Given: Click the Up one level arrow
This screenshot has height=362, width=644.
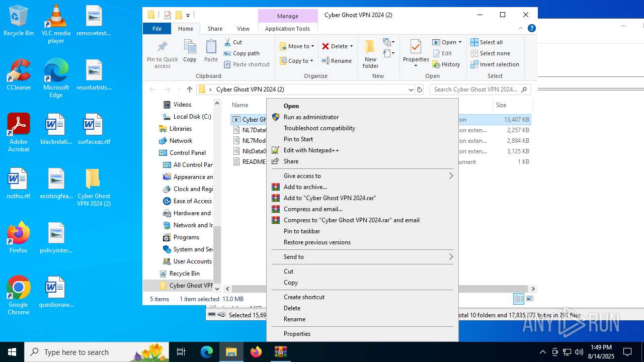Looking at the screenshot, I should (189, 89).
